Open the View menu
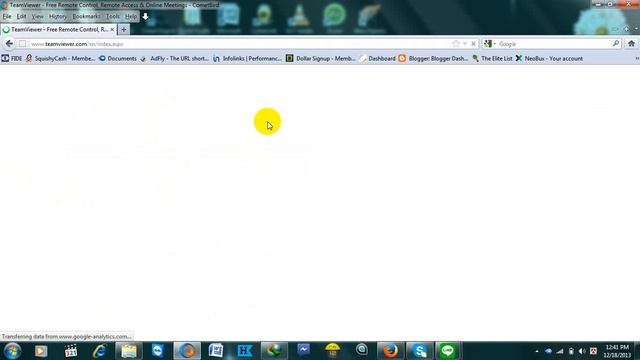Screen dimensions: 640x360 tap(38, 16)
